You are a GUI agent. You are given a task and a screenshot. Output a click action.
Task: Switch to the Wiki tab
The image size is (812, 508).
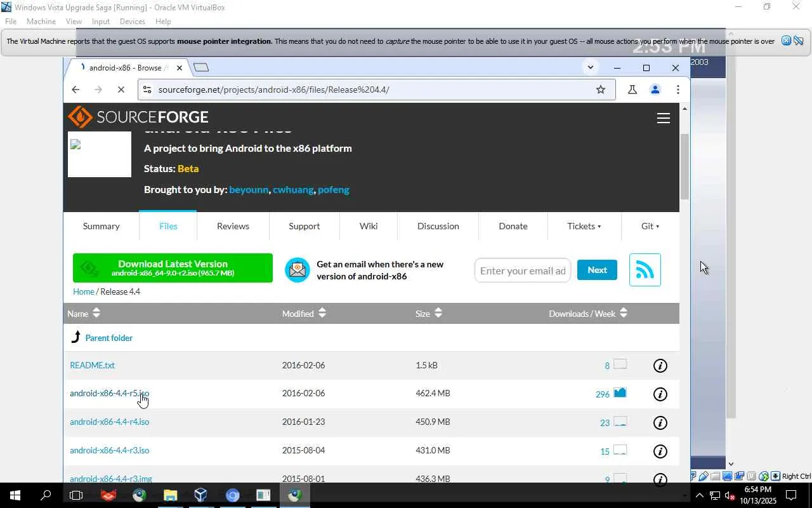click(x=369, y=226)
